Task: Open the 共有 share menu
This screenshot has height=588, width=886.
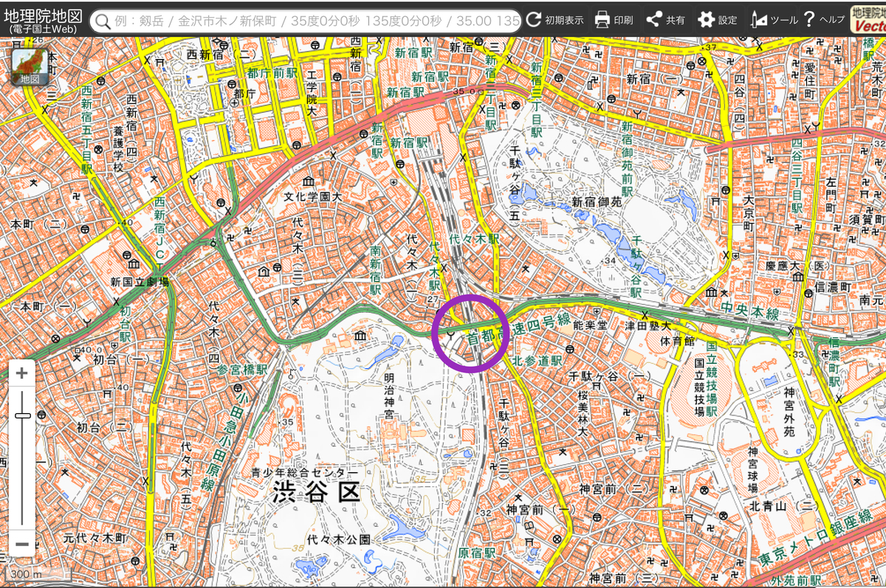Action: coord(665,20)
